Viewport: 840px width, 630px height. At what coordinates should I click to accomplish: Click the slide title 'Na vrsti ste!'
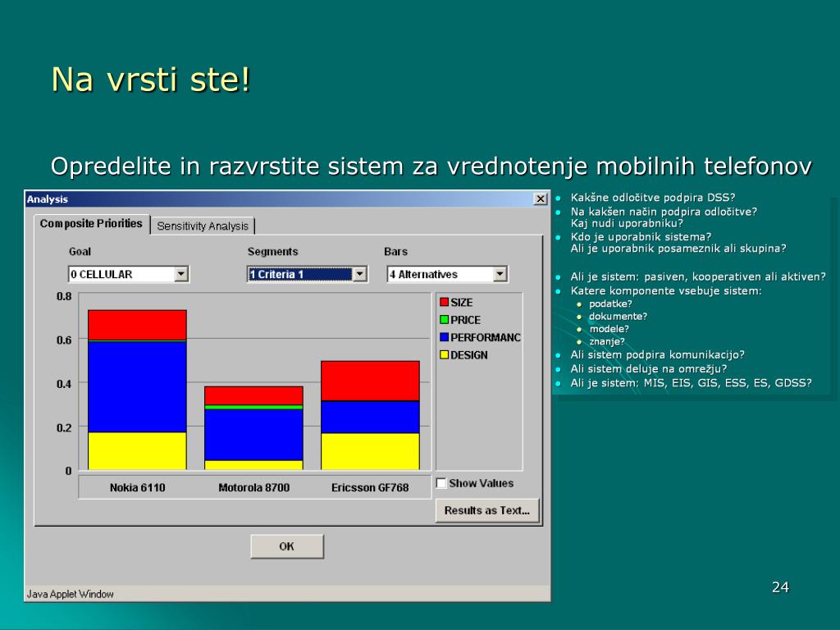(151, 80)
